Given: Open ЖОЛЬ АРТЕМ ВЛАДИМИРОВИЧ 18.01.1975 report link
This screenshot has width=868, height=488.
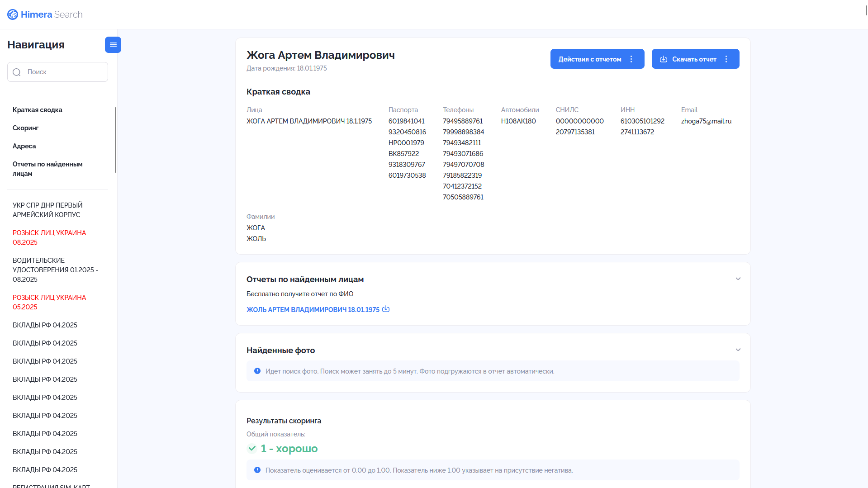Looking at the screenshot, I should (313, 310).
